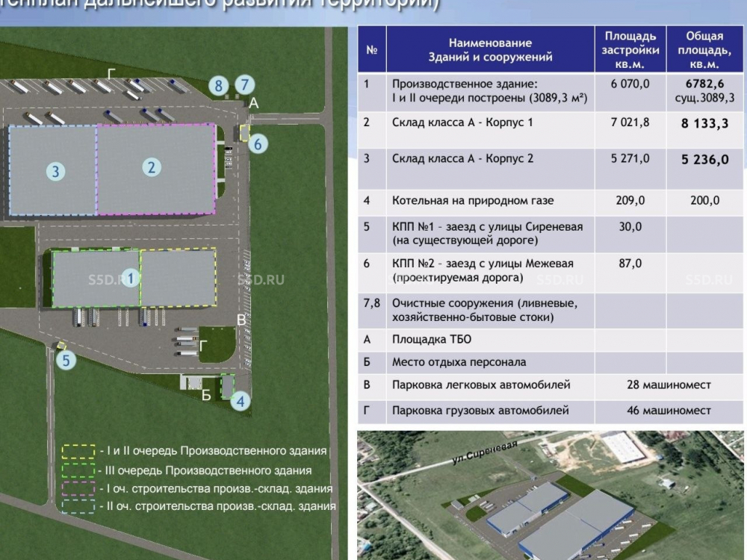Click the circled number 5 marker on the map
This screenshot has width=747, height=560.
68,361
